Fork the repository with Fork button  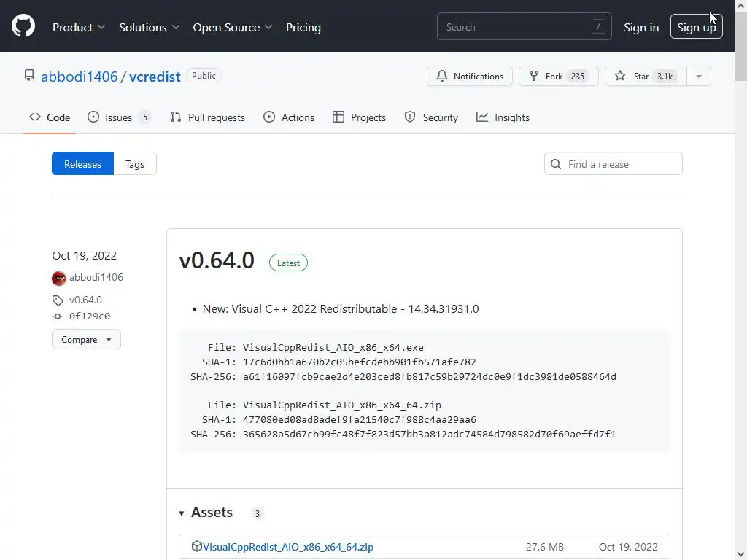click(x=558, y=76)
